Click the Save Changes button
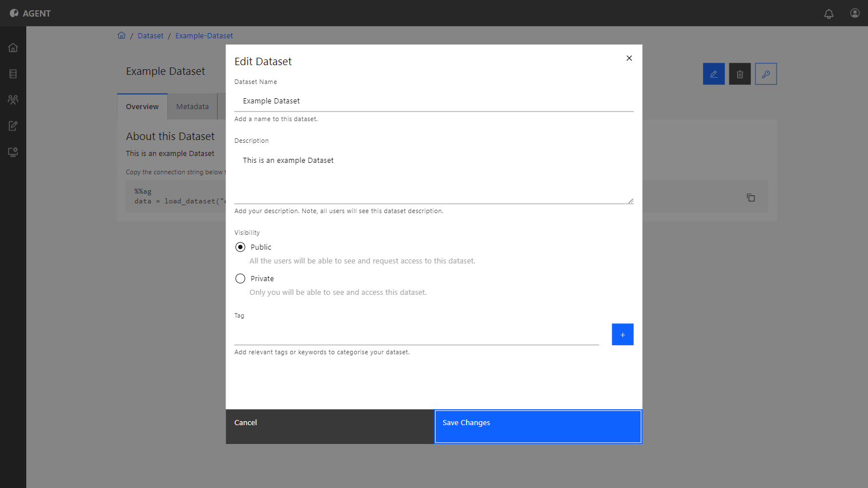This screenshot has height=488, width=868. pos(538,426)
